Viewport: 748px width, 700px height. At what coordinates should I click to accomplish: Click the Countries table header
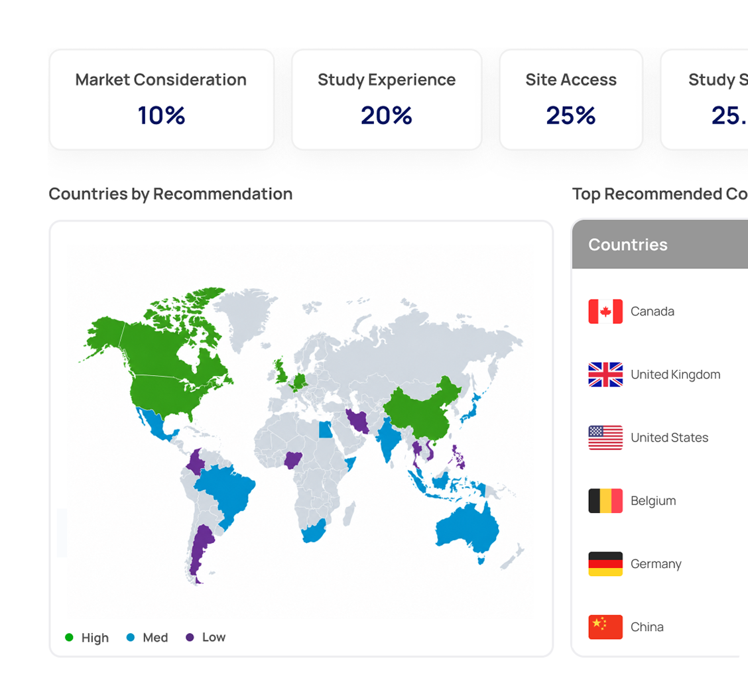click(660, 244)
